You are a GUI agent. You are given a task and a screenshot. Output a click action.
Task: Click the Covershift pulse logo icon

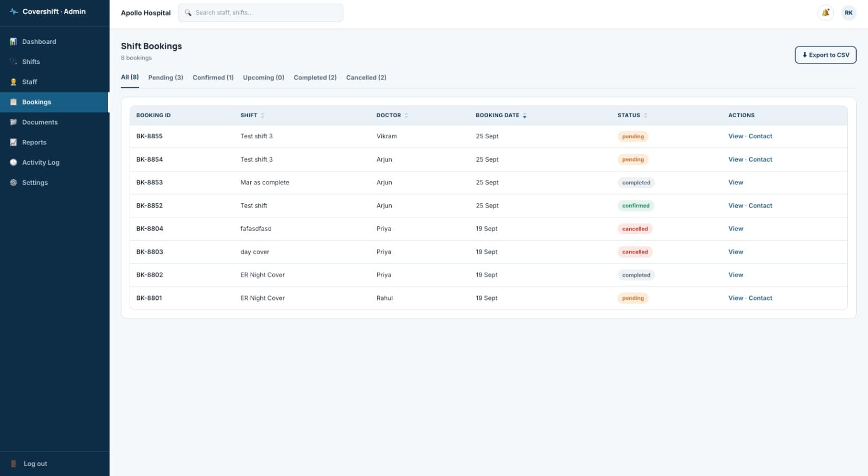pyautogui.click(x=14, y=11)
